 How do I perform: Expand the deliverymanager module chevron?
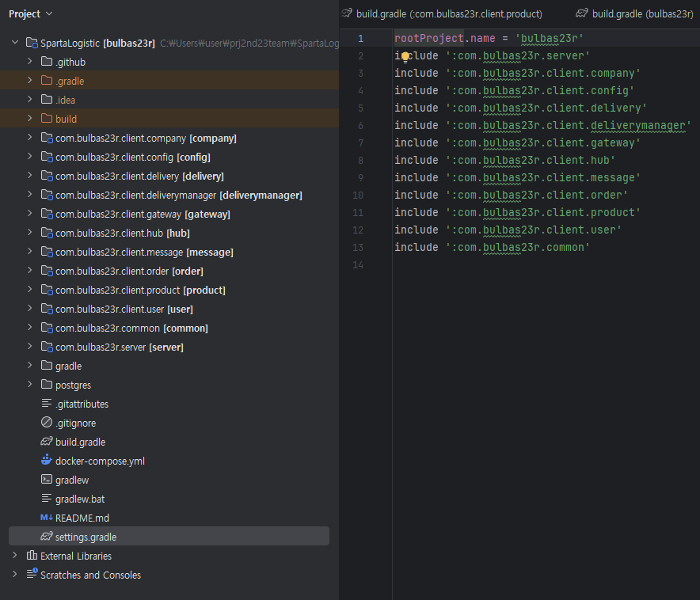(x=30, y=194)
